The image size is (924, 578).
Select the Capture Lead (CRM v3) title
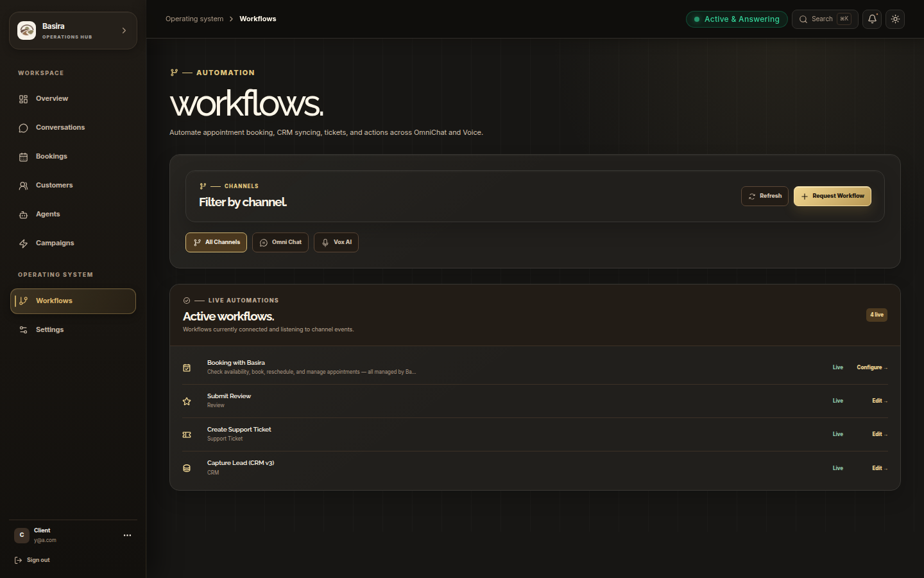click(241, 463)
